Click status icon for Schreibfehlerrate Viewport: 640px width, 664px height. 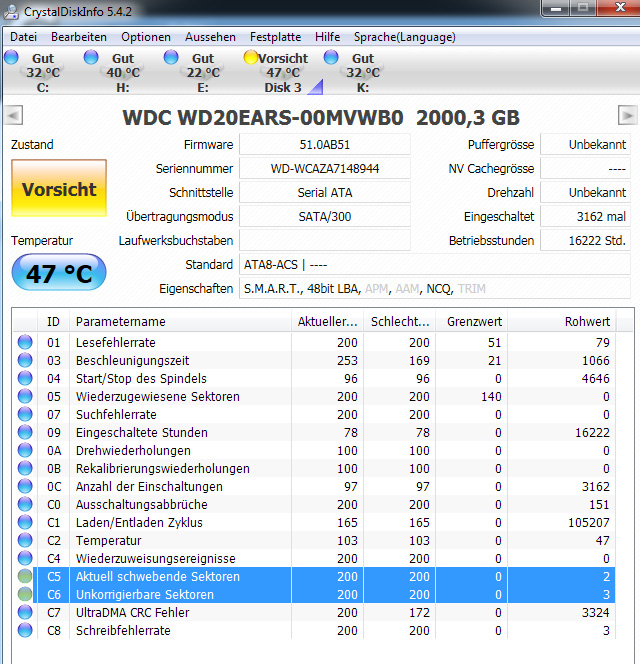coord(25,630)
